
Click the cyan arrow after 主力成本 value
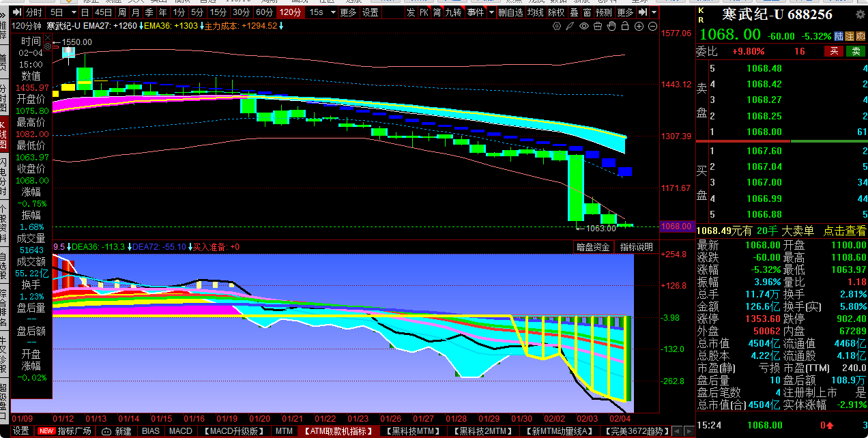point(281,26)
